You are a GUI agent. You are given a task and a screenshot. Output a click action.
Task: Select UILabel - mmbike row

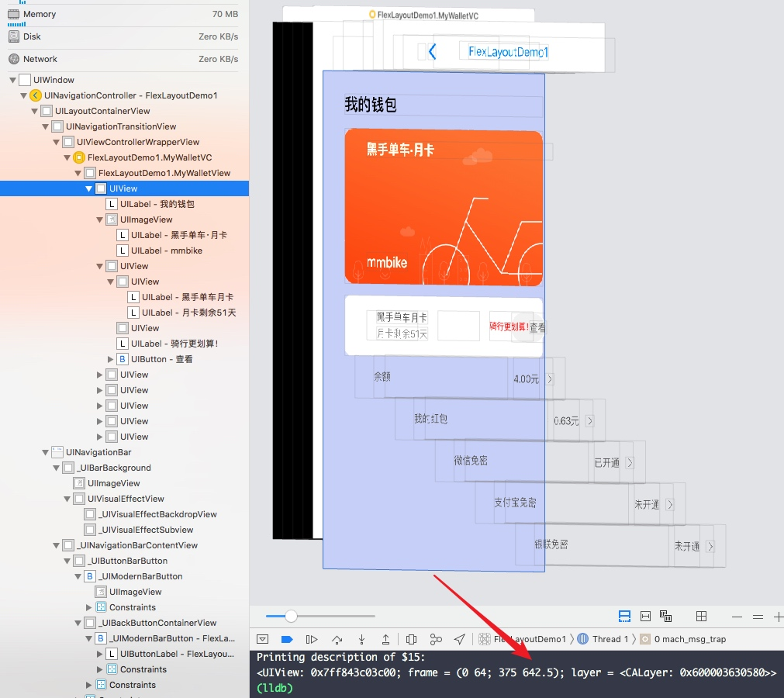point(125,251)
